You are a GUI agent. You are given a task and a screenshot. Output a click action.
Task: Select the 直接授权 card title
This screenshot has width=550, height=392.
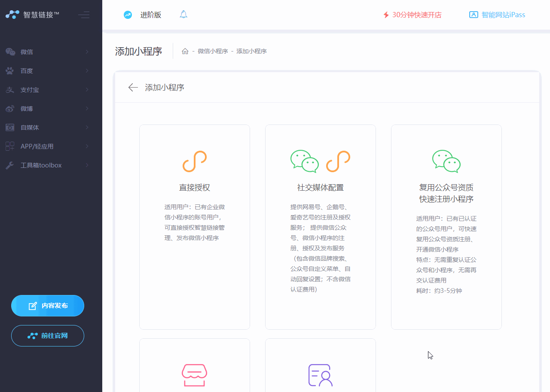(x=195, y=188)
